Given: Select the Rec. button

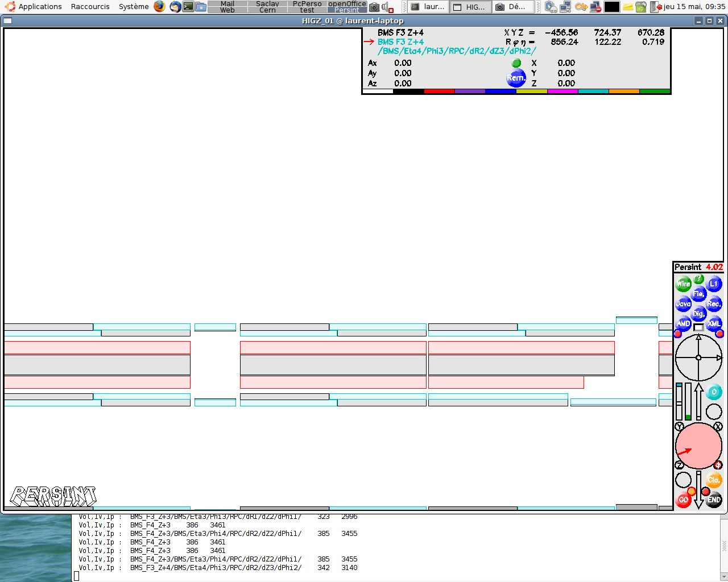Looking at the screenshot, I should 714,304.
